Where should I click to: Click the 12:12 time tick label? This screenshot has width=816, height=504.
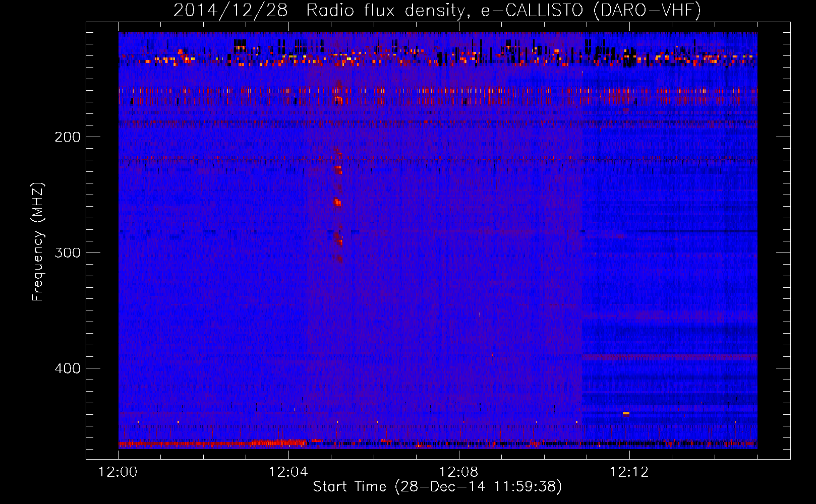tap(629, 472)
